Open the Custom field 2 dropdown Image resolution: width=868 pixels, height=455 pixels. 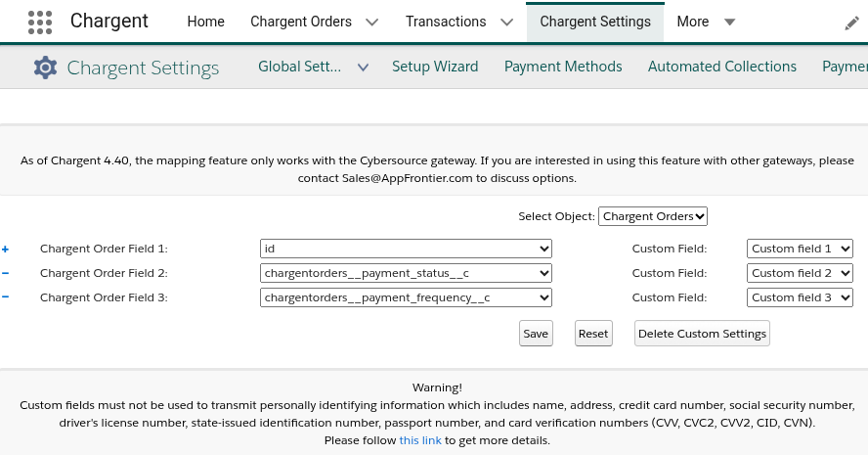800,273
